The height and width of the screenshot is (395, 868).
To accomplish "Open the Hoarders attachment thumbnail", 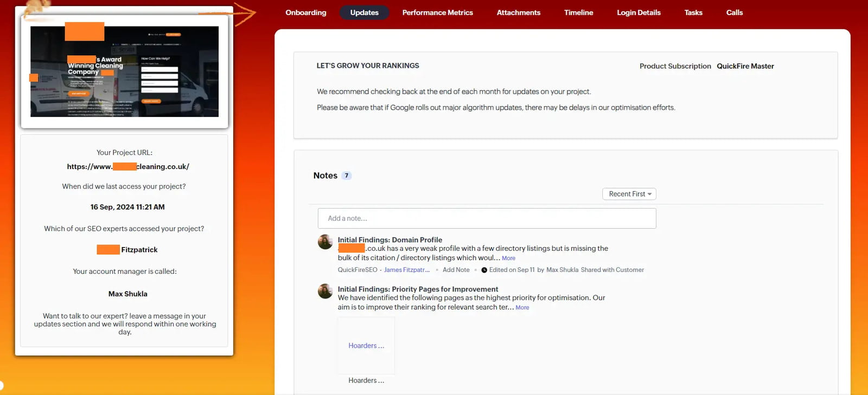I will tap(366, 346).
